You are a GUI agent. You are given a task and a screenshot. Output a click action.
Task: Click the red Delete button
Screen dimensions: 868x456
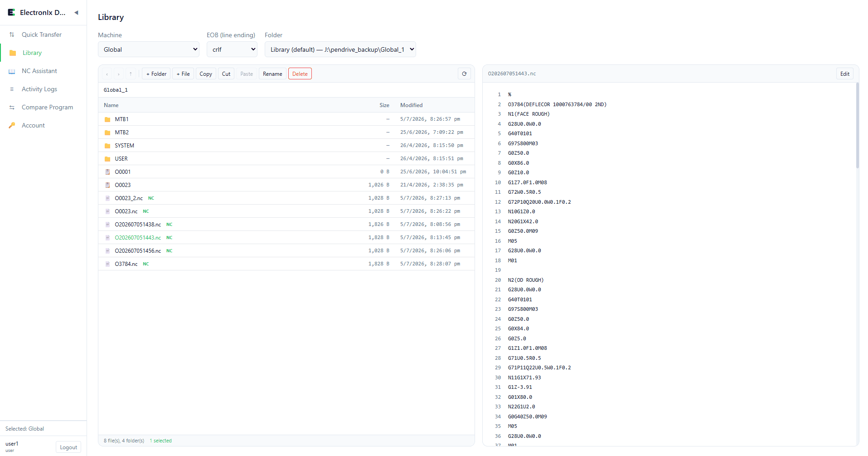(x=300, y=74)
